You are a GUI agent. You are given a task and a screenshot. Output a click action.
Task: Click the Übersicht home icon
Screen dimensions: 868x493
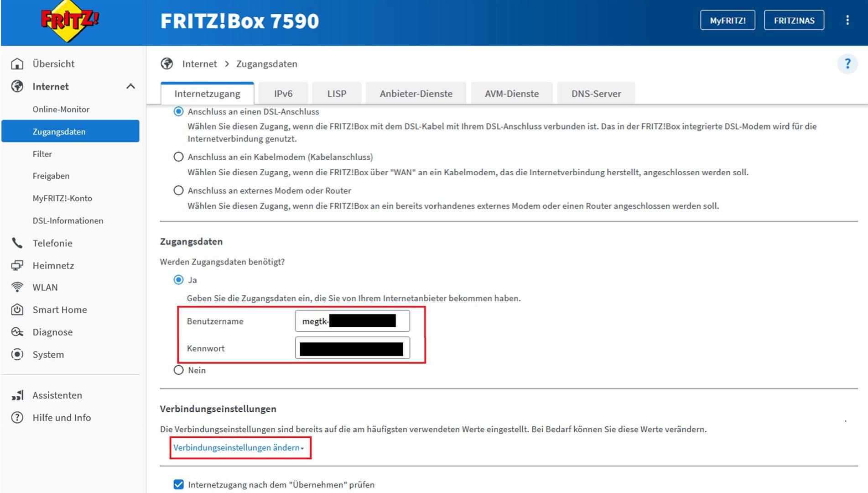coord(17,64)
